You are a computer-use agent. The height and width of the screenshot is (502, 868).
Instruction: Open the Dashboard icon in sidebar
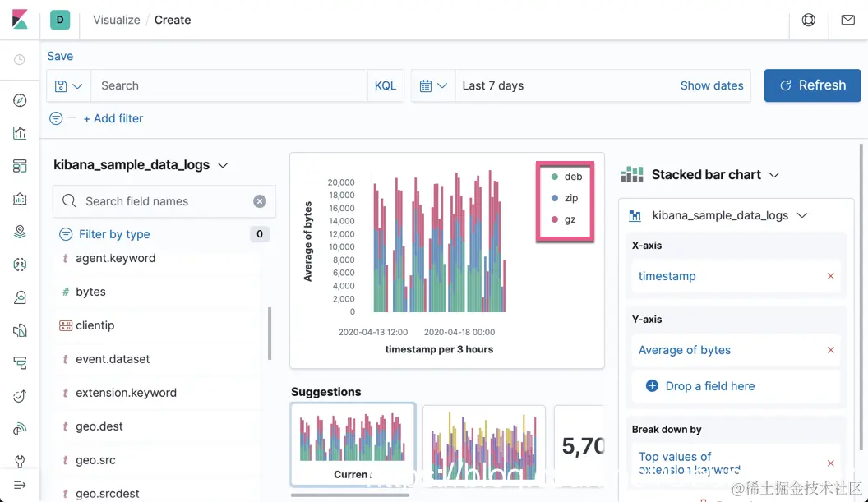click(x=20, y=166)
